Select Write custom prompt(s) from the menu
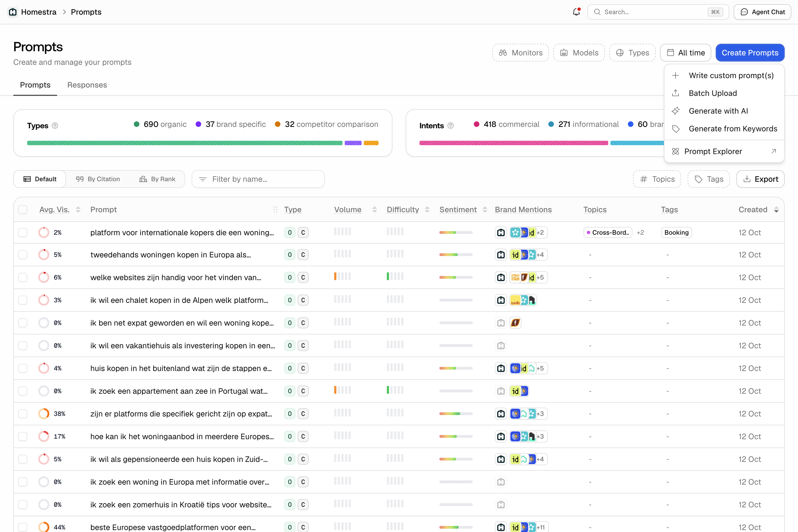 click(724, 75)
